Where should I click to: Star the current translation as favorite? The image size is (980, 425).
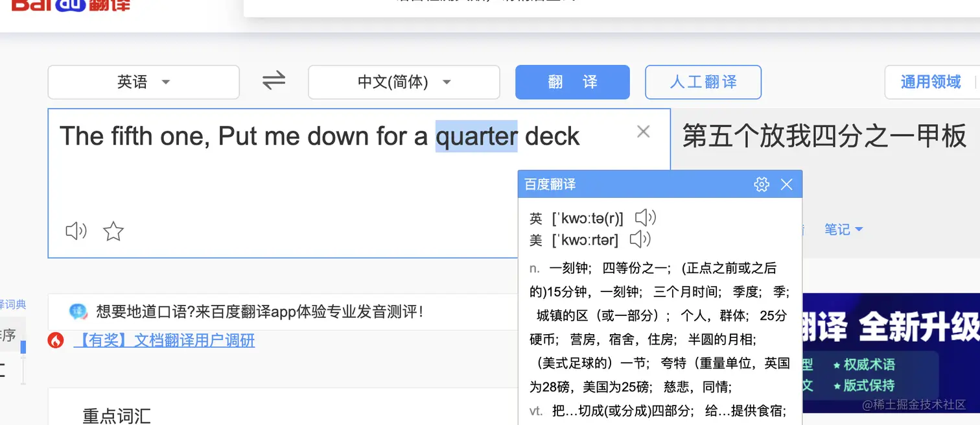click(x=113, y=230)
